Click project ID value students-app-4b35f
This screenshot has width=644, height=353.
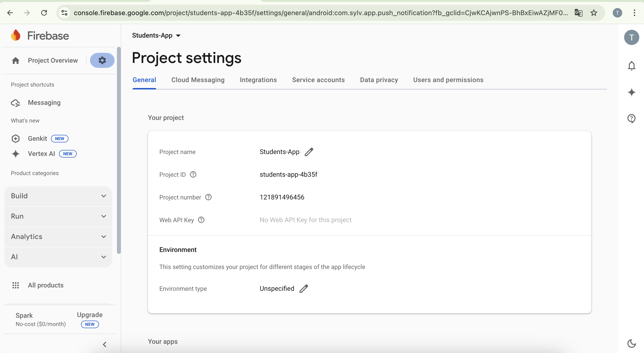click(x=288, y=174)
